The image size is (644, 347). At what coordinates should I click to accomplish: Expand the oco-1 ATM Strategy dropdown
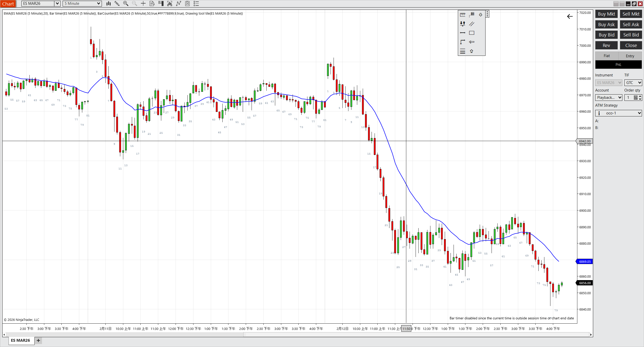click(x=639, y=113)
